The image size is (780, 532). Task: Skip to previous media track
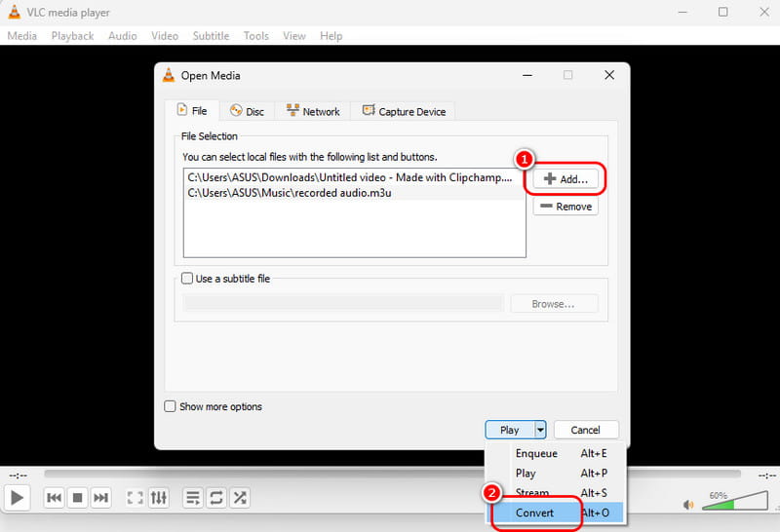55,498
